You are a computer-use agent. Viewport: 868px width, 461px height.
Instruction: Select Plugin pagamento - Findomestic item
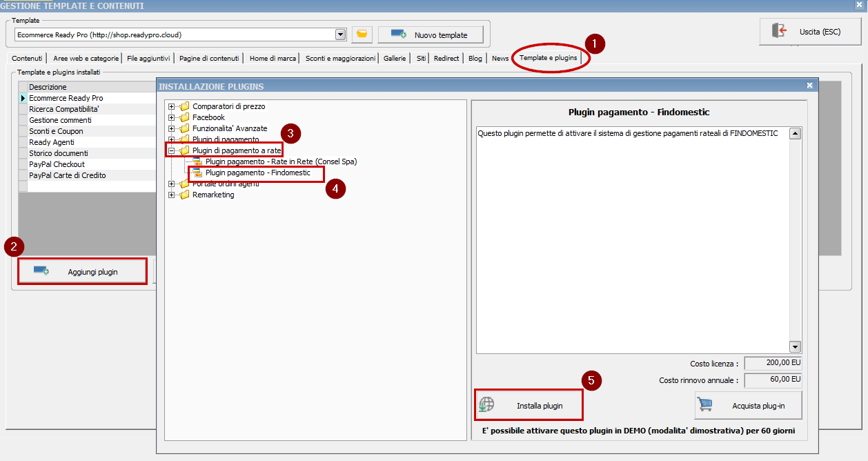[x=257, y=173]
